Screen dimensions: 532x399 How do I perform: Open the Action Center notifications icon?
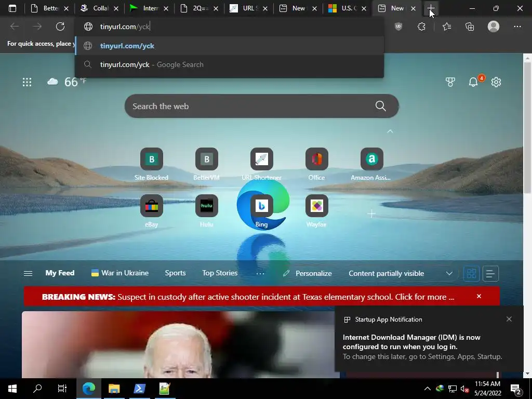tap(516, 389)
